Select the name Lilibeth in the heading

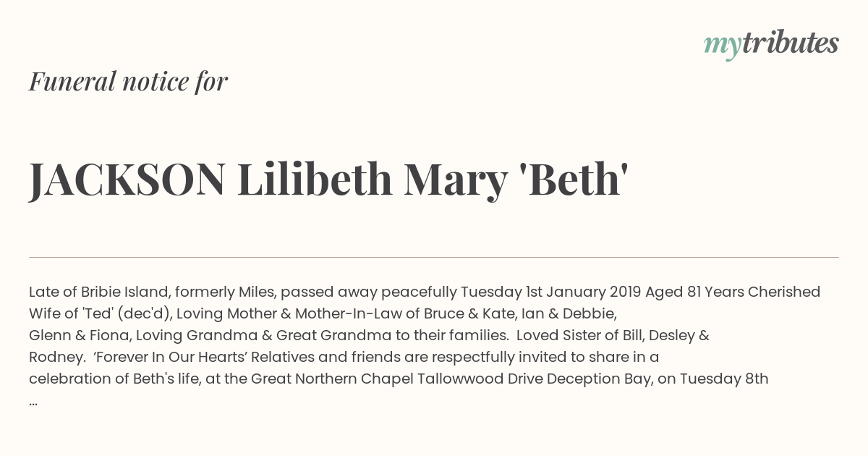click(x=315, y=180)
